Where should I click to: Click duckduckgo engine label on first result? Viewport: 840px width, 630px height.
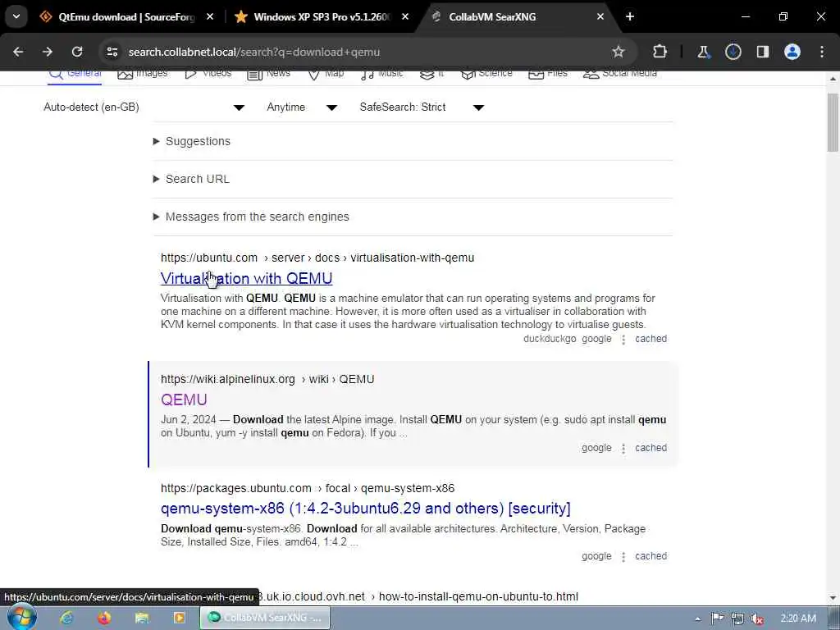550,339
